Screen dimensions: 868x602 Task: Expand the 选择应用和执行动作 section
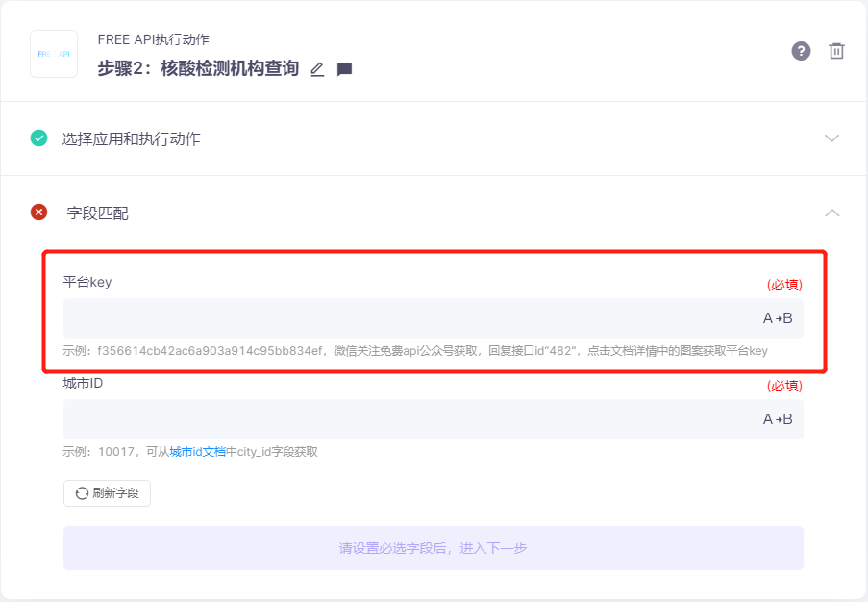click(831, 138)
